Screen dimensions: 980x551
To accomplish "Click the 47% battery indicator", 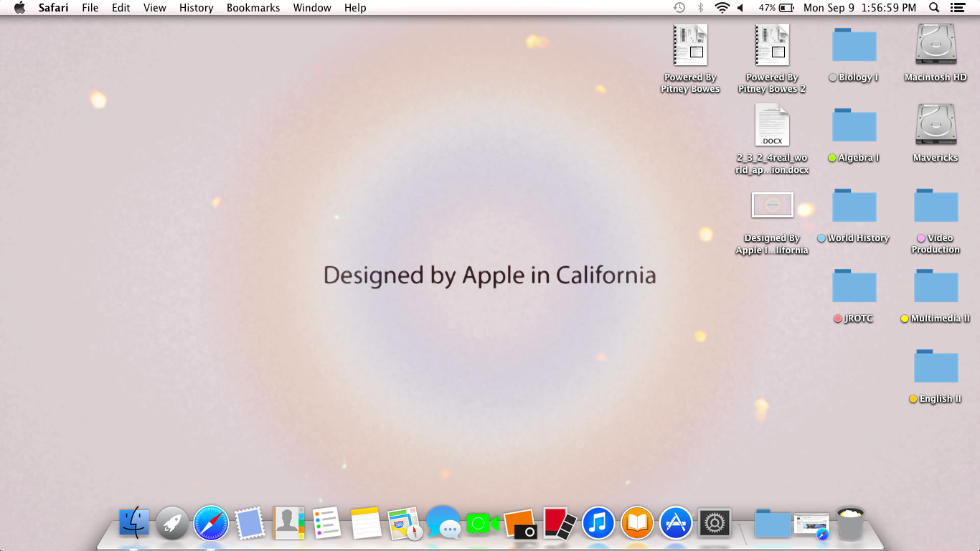I will [776, 8].
